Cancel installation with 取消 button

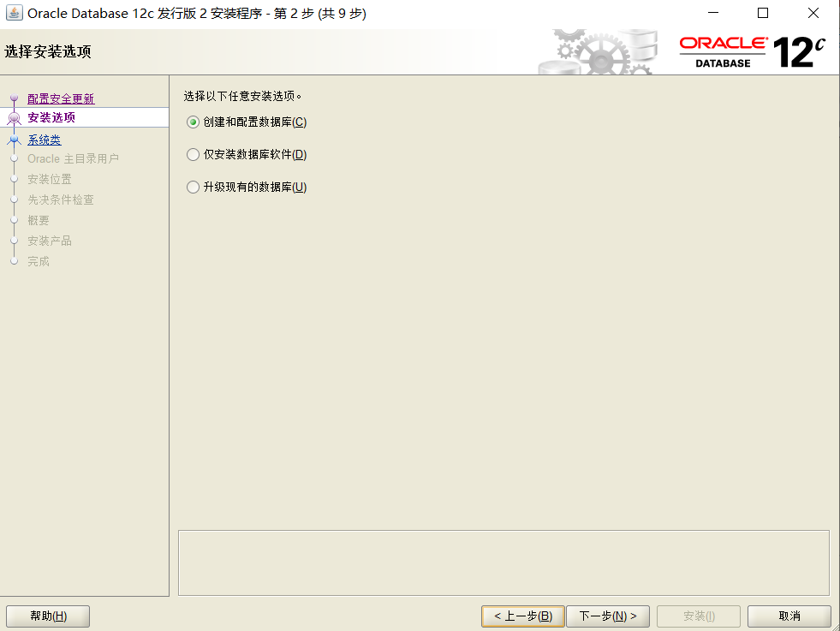pos(789,616)
